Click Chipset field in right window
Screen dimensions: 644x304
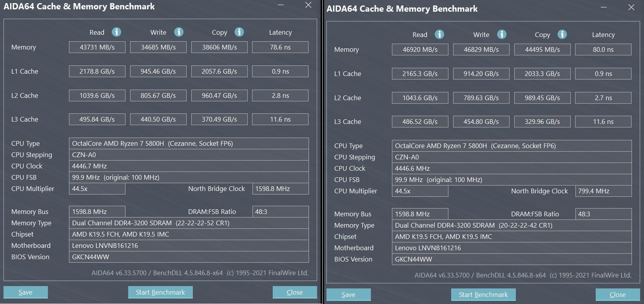(x=512, y=237)
